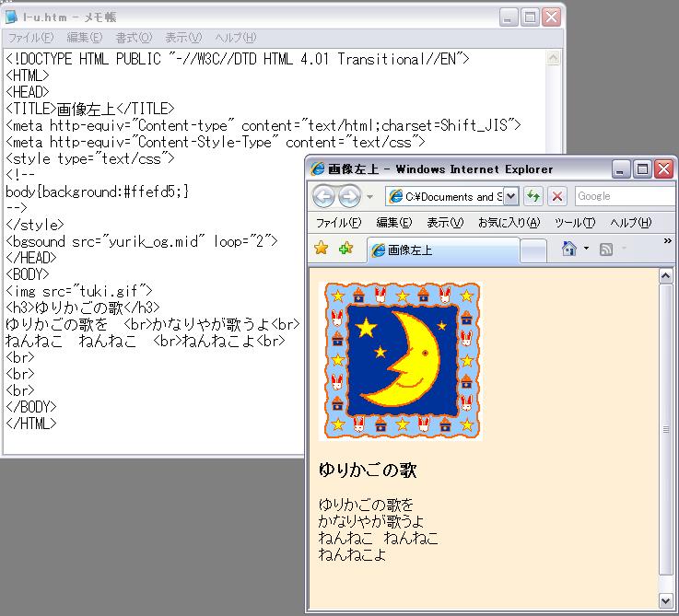679x616 pixels.
Task: Click the DOCTYPE line in Notepad
Action: 238,59
